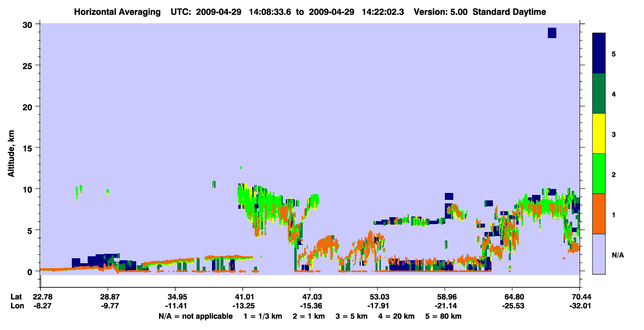Click the orange level 1 colorbar segment
Image resolution: width=644 pixels, height=330 pixels.
point(599,214)
